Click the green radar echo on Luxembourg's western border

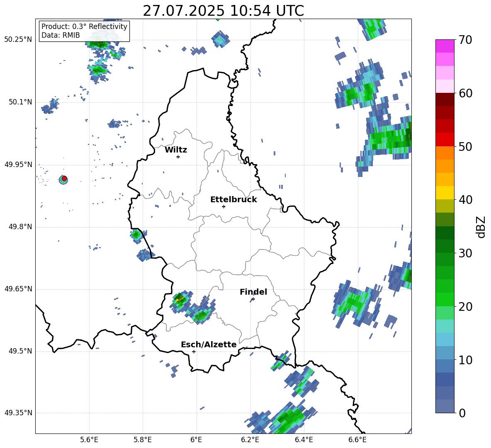coord(136,235)
